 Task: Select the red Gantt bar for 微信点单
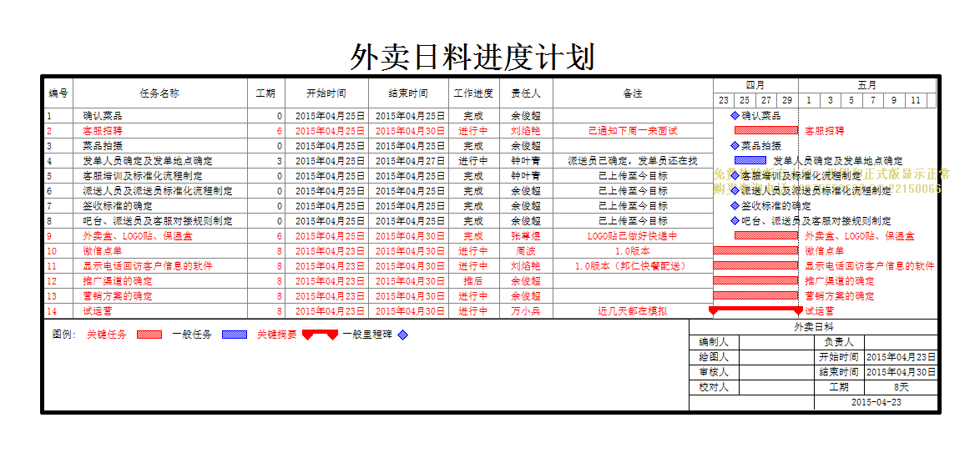pos(755,250)
